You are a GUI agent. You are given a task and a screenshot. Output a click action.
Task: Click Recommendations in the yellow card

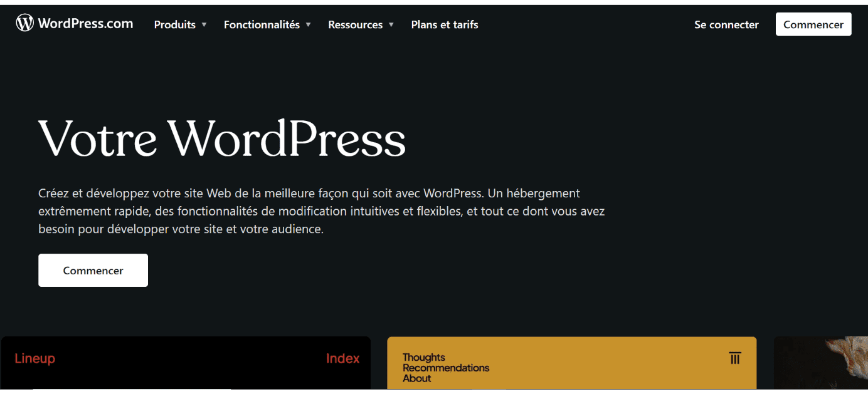(x=446, y=368)
